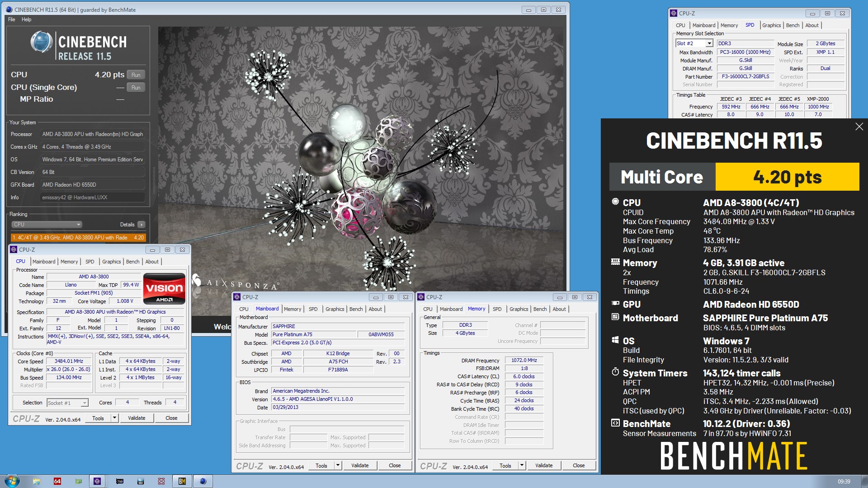The image size is (868, 488).
Task: Click Part Number F3-16000CL7-2GBFLS
Action: pos(745,77)
